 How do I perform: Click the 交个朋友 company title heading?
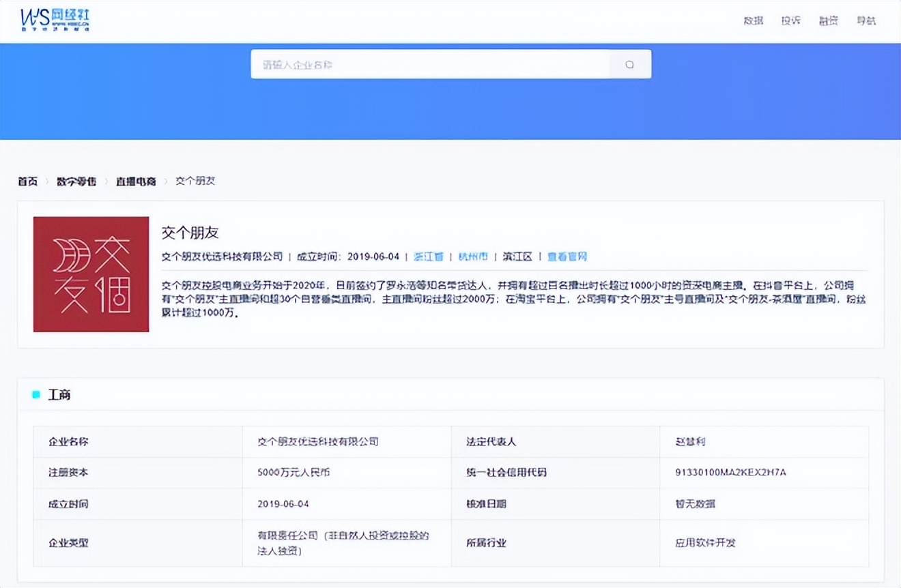pos(190,233)
